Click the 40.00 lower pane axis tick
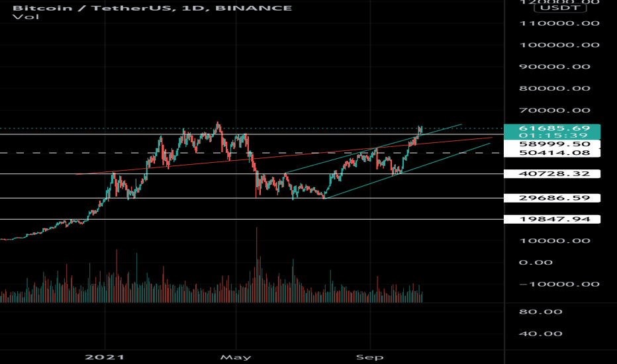Screen dimensions: 617x364 tap(541, 334)
